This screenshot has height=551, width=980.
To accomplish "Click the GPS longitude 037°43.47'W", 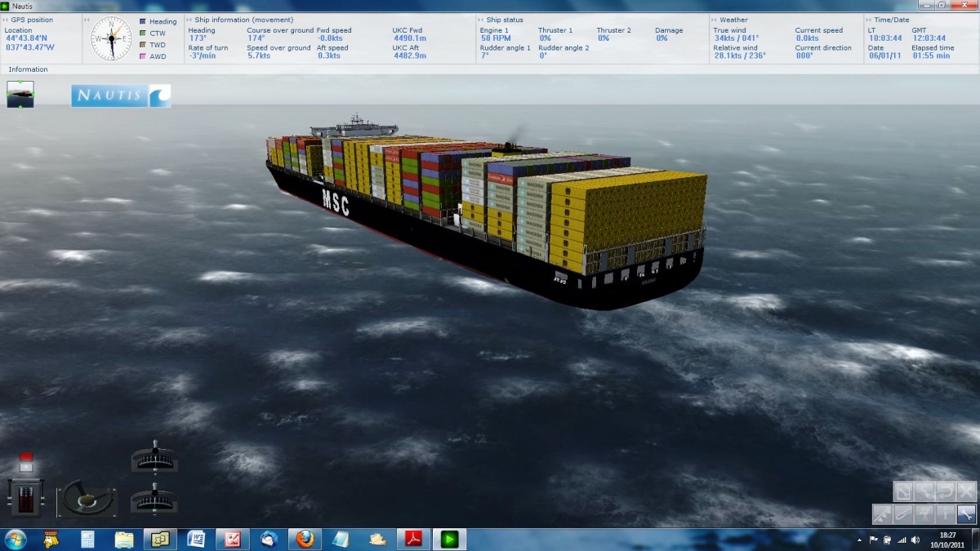I will coord(30,47).
